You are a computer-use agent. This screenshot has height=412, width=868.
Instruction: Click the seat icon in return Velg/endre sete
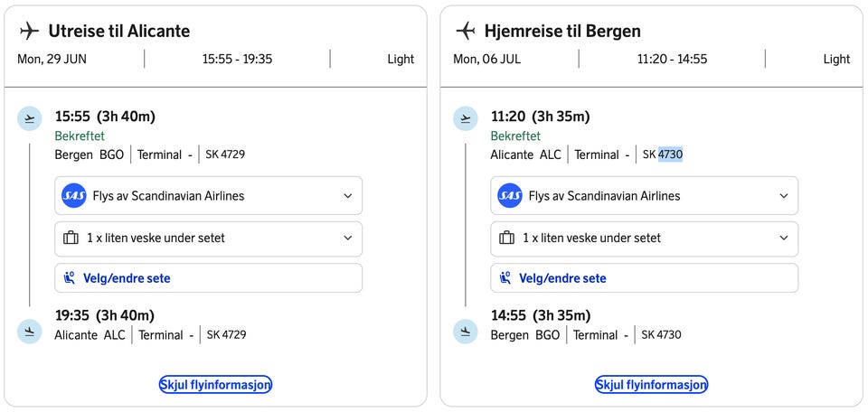pyautogui.click(x=506, y=278)
